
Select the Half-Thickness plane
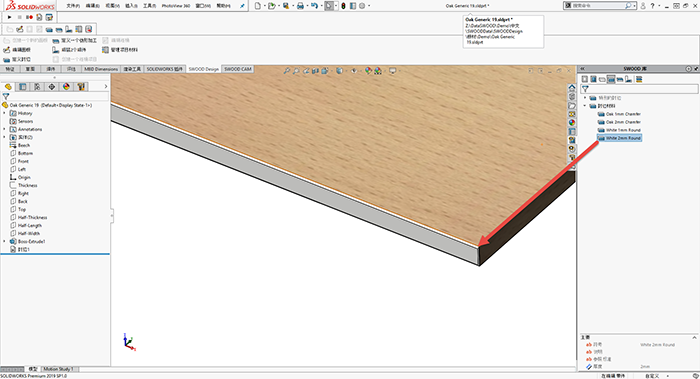(x=29, y=217)
